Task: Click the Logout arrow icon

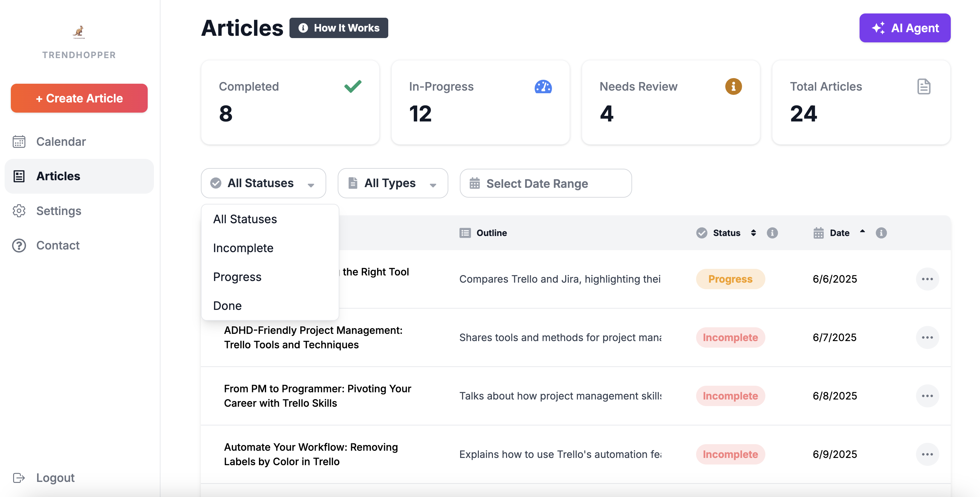Action: click(19, 478)
